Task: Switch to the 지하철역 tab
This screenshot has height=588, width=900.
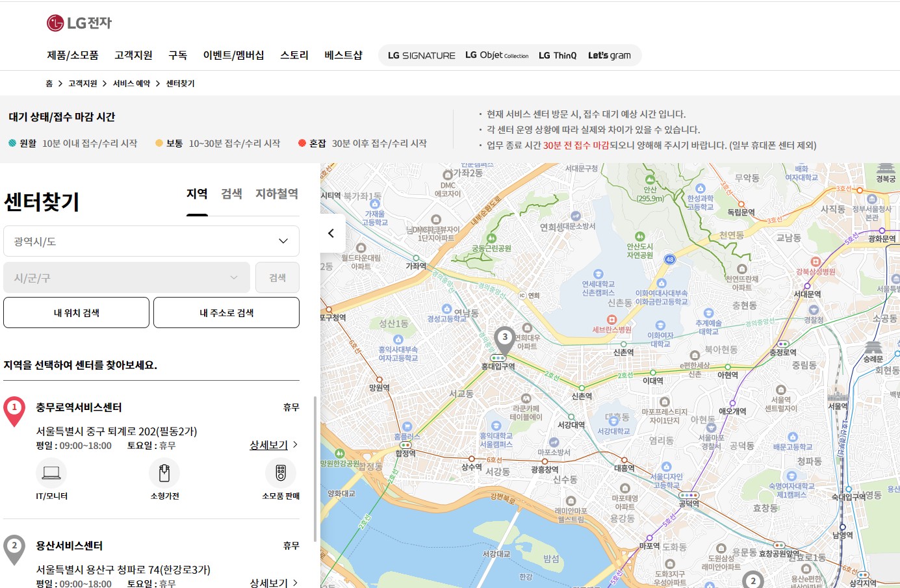Action: [277, 194]
